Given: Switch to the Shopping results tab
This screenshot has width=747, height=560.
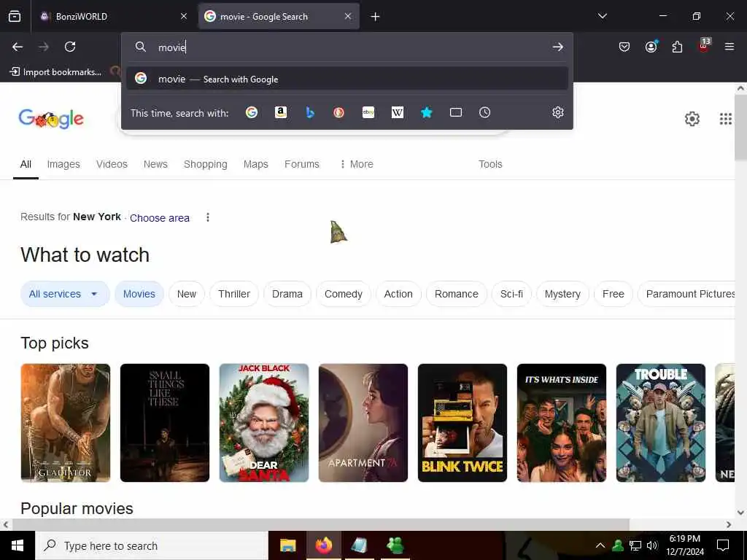Looking at the screenshot, I should 205,164.
